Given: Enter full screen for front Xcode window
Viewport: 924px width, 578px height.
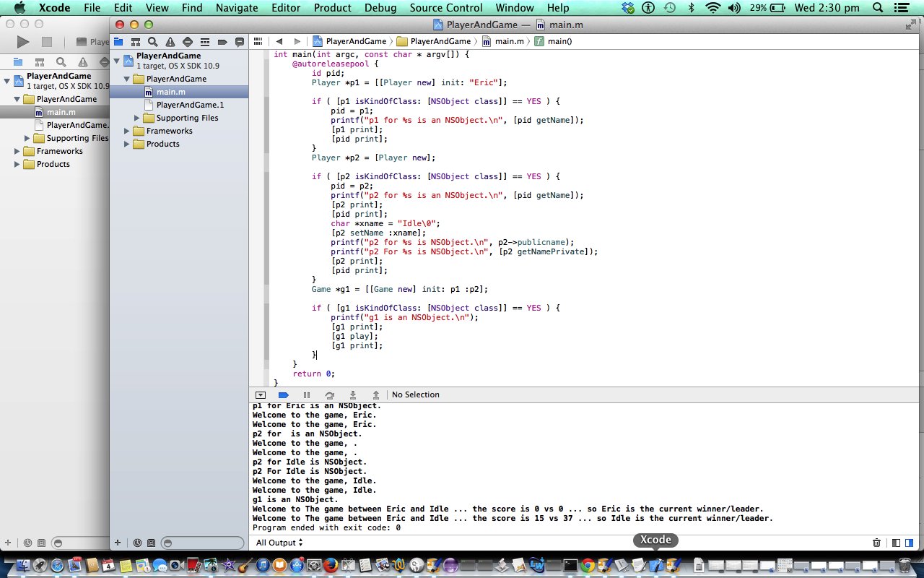Looking at the screenshot, I should click(911, 24).
